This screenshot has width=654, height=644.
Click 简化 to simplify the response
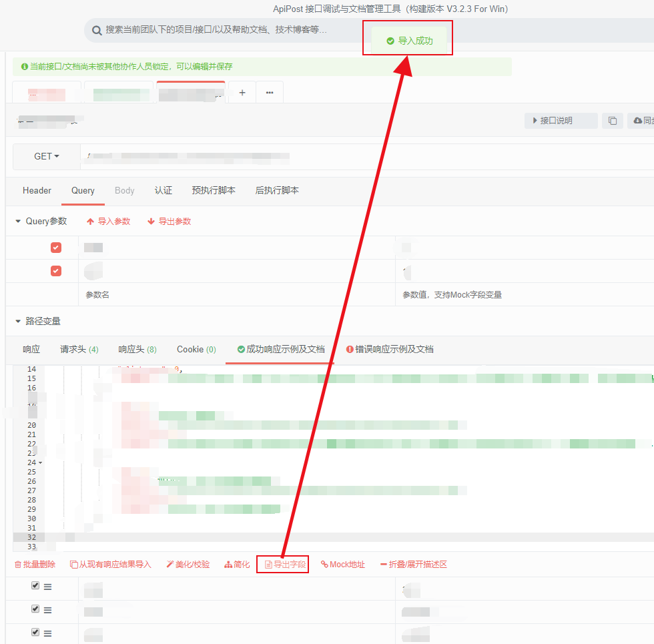click(x=237, y=565)
